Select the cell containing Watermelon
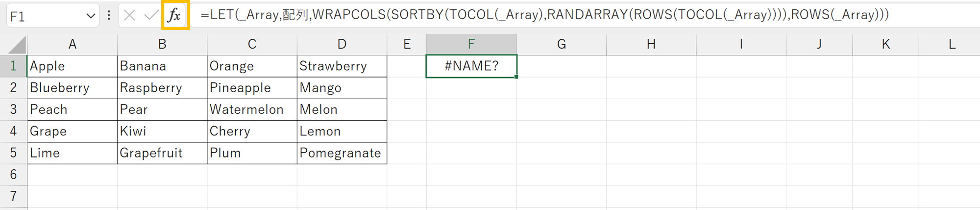Viewport: 980px width, 210px height. [x=251, y=109]
